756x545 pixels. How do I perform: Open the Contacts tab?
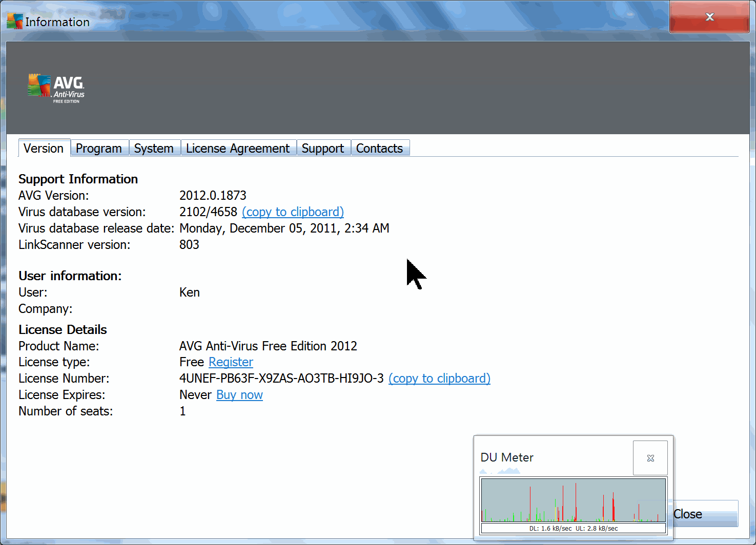point(380,148)
